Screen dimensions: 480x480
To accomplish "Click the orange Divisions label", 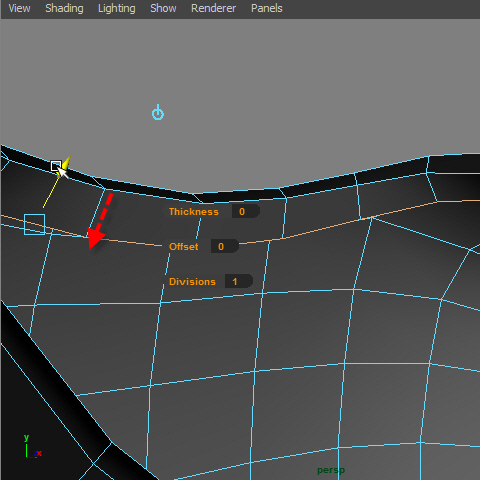I will [x=192, y=282].
